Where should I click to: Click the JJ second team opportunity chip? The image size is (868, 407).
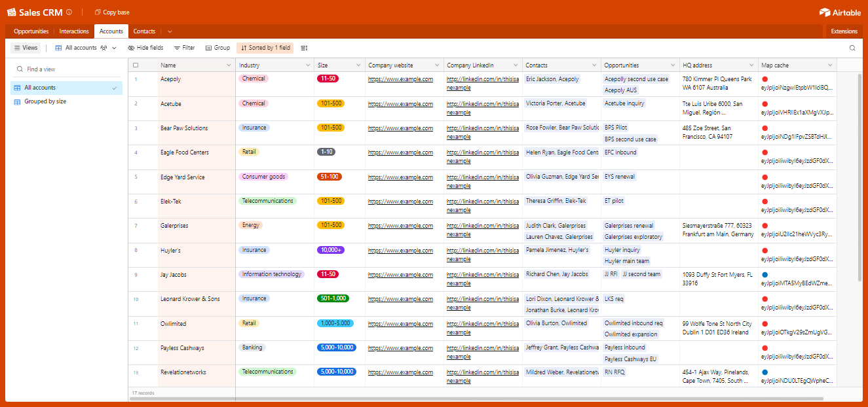(x=641, y=274)
